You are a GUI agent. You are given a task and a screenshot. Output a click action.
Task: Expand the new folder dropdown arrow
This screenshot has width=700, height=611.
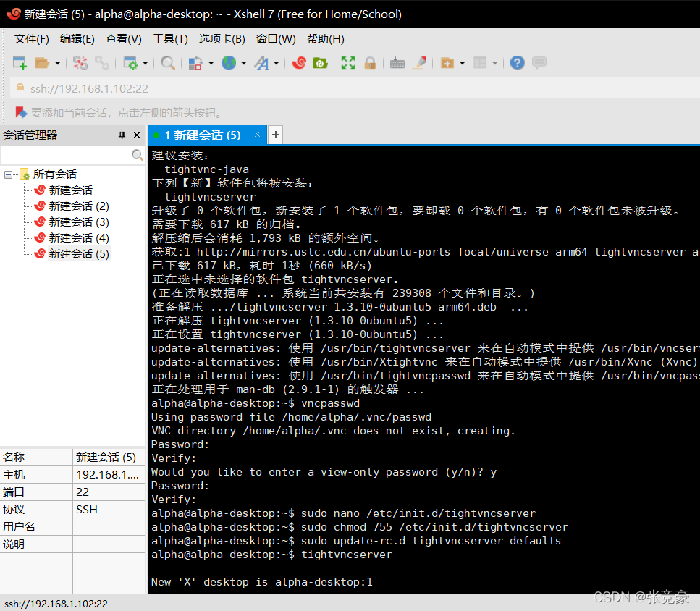pyautogui.click(x=462, y=64)
